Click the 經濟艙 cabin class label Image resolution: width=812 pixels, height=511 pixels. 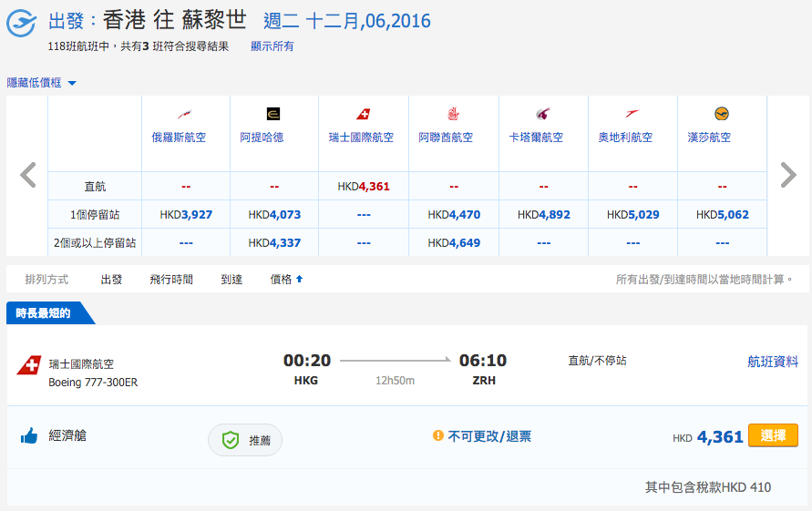67,435
